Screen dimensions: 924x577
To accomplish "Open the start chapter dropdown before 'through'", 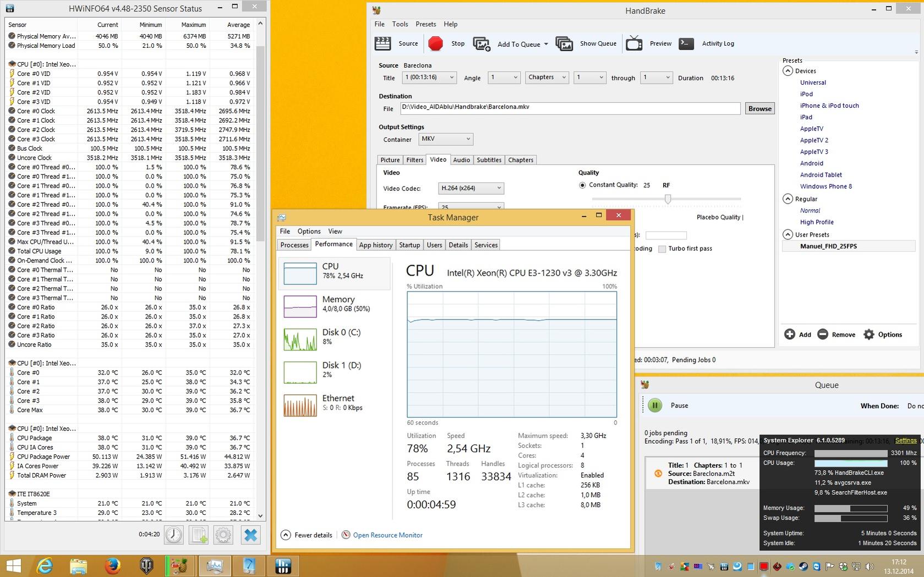I will point(589,78).
